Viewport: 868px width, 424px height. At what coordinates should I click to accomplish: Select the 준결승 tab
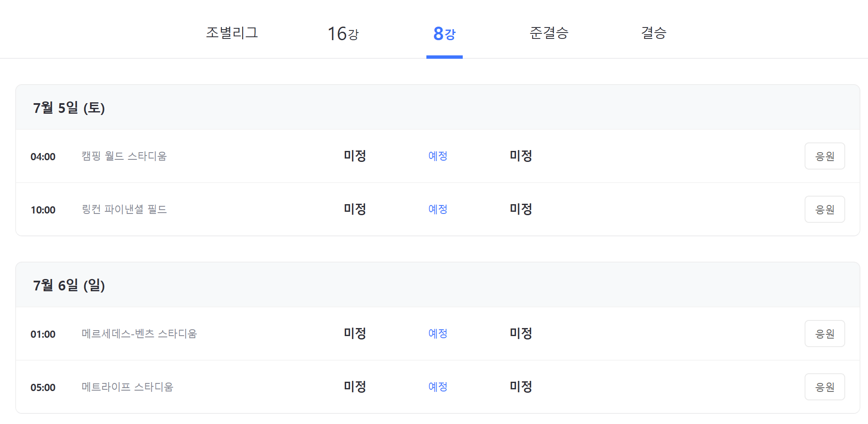click(549, 33)
